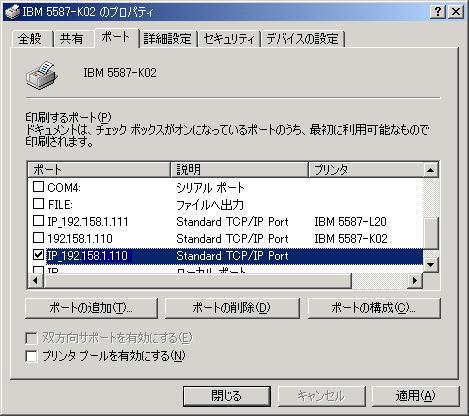
Task: Select the IP_192.158.1.111 port name
Action: [88, 222]
